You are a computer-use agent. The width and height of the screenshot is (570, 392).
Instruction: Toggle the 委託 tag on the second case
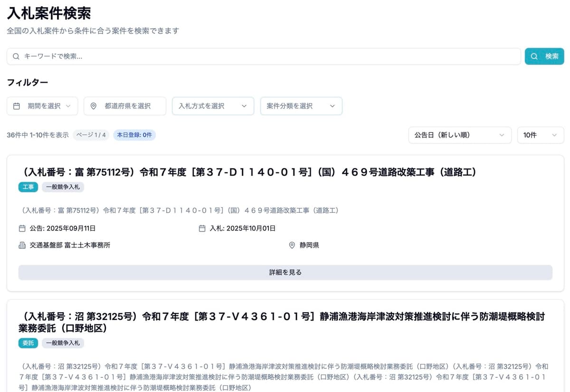tap(28, 343)
